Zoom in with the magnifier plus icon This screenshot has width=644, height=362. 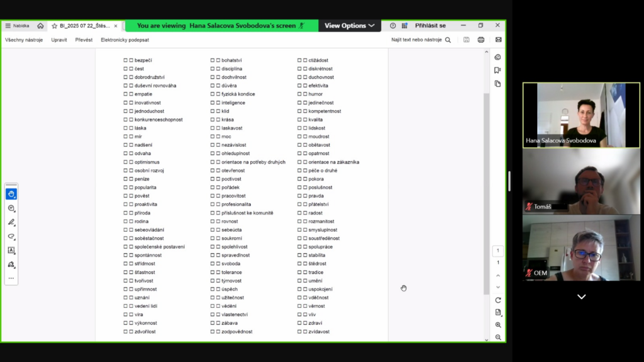498,325
